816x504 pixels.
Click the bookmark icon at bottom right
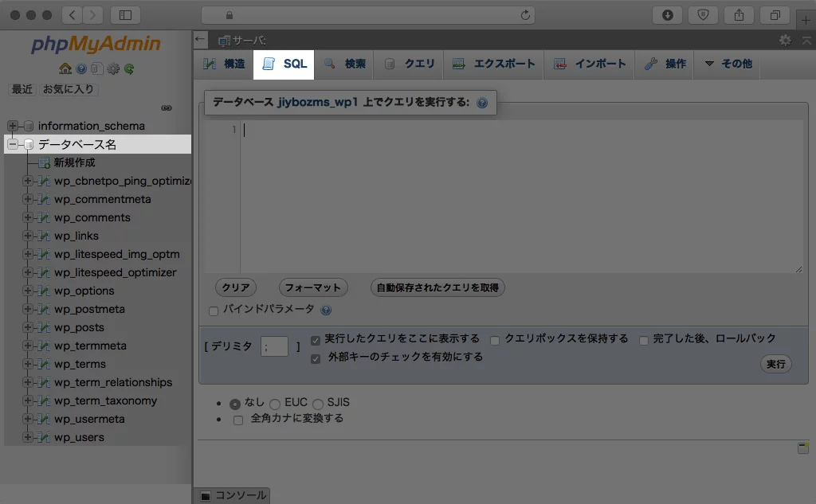click(x=803, y=447)
